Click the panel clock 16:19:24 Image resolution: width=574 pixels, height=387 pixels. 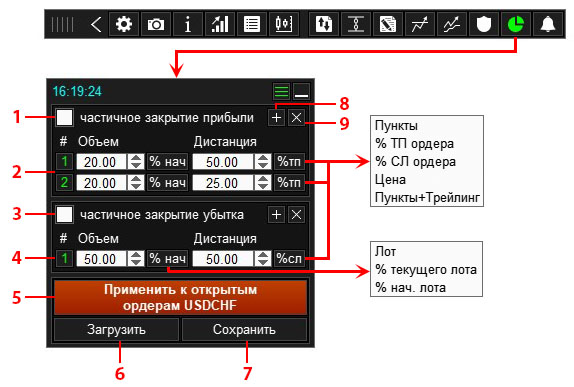[x=77, y=91]
